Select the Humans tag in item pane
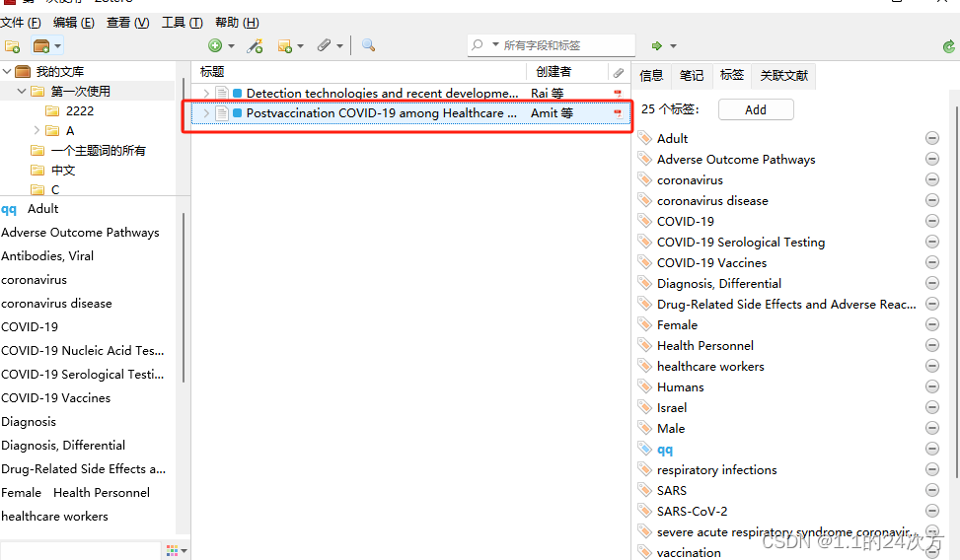The image size is (960, 560). [680, 387]
